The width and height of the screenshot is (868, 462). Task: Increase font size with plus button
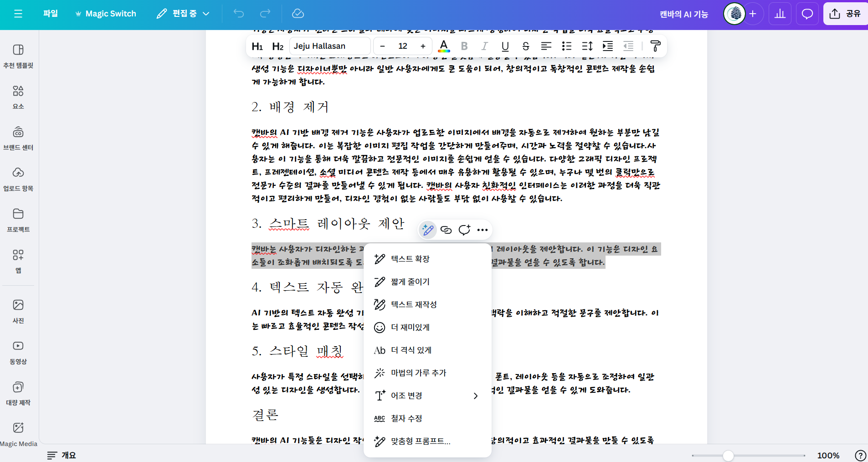423,46
